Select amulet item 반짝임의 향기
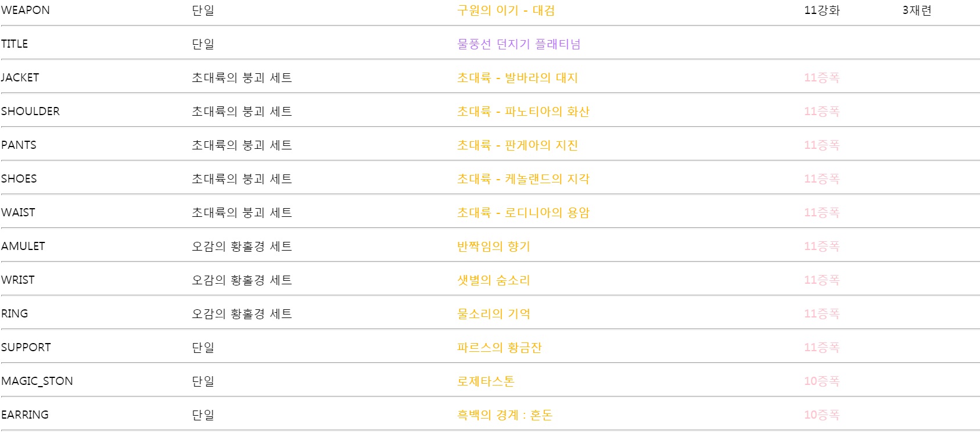Image resolution: width=980 pixels, height=432 pixels. point(494,247)
